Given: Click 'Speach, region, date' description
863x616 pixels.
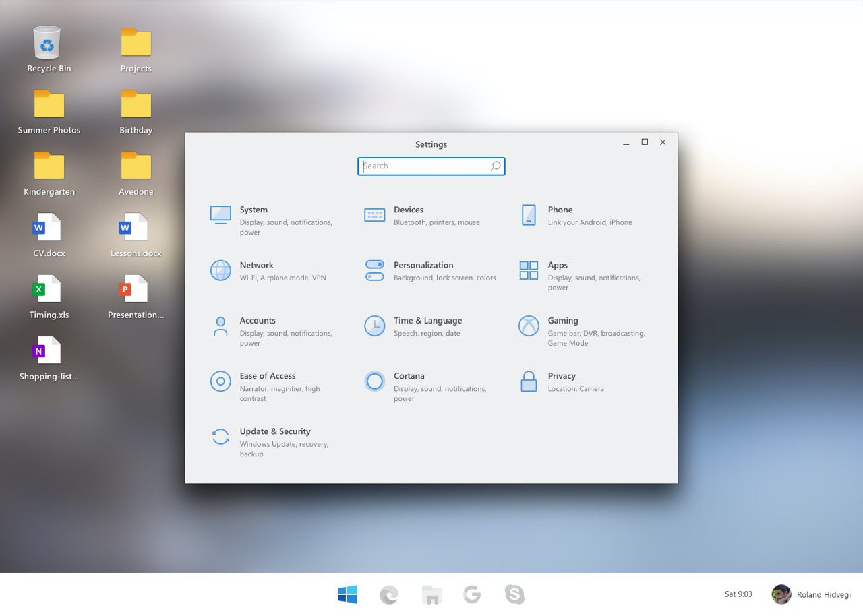Looking at the screenshot, I should point(427,334).
